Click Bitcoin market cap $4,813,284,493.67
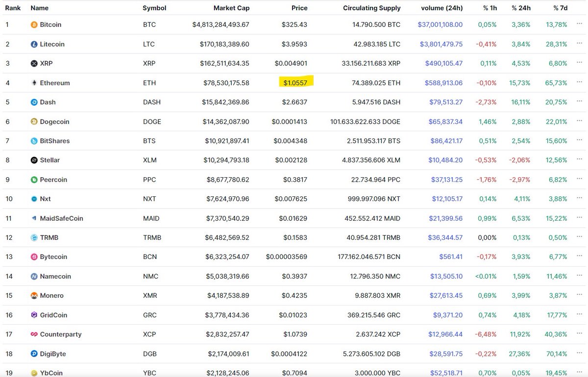 [x=221, y=24]
